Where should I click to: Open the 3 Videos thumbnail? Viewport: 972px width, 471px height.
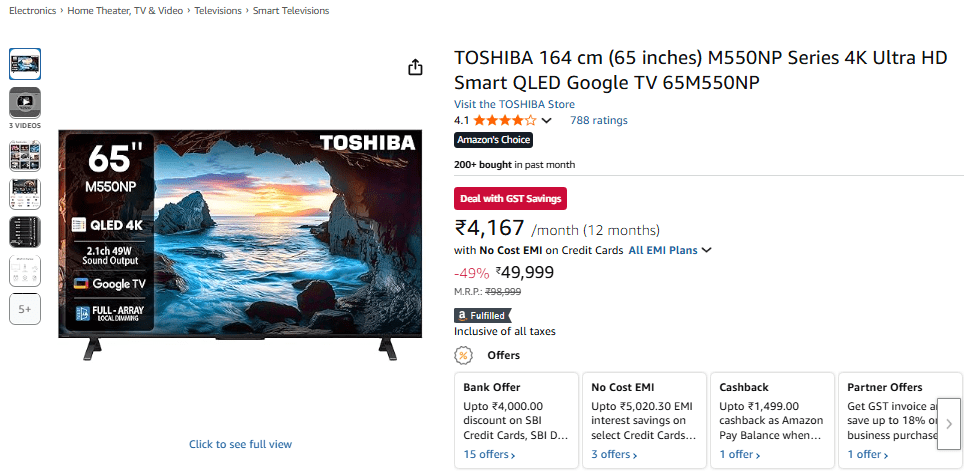point(25,102)
